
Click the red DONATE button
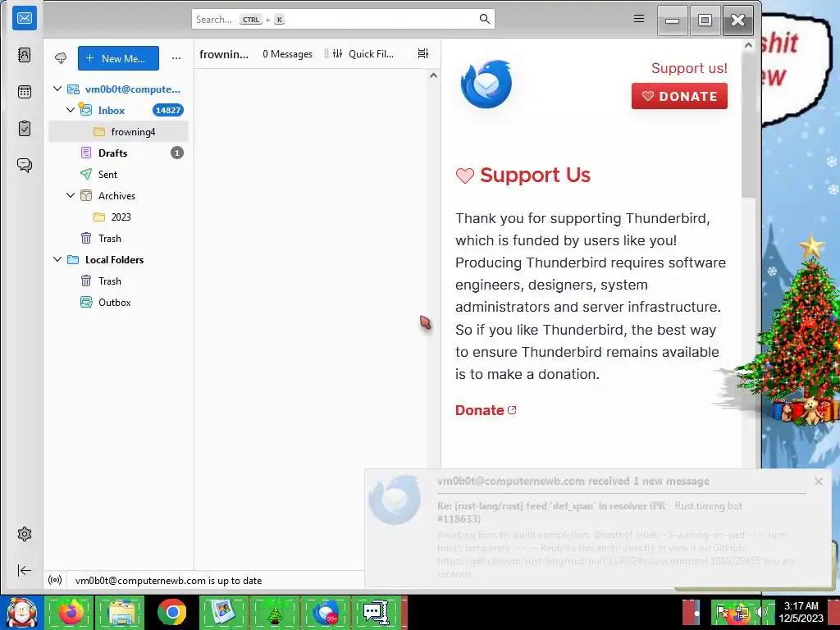678,96
